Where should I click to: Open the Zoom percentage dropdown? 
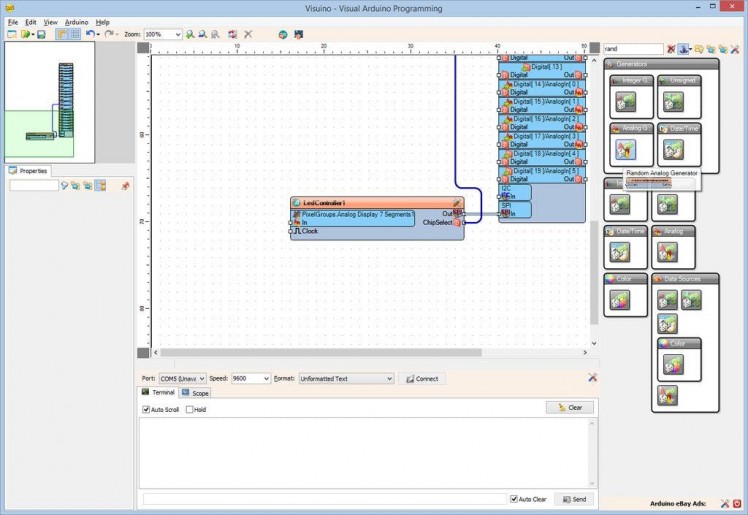coord(178,34)
